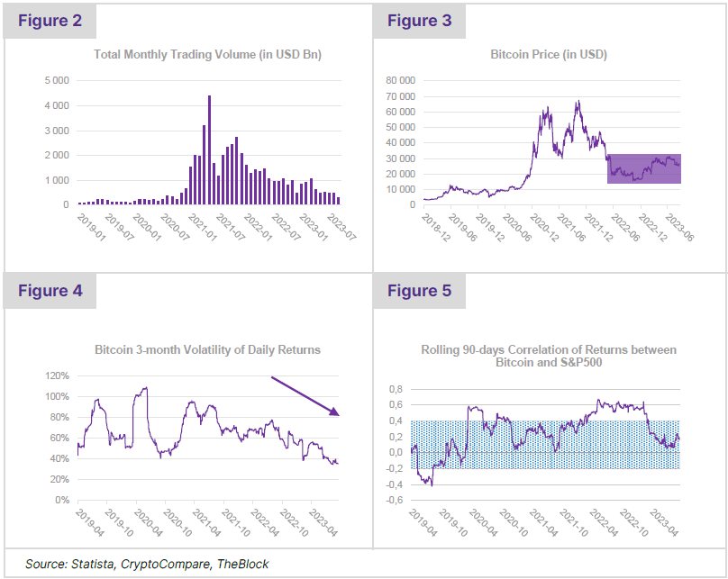Click the '2021-10' date label in Figure 4

click(236, 523)
